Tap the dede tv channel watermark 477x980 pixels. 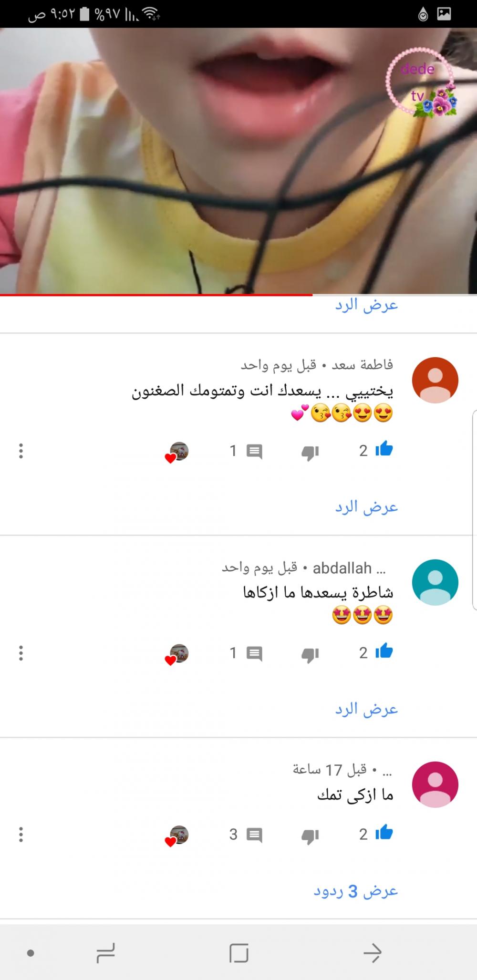421,83
